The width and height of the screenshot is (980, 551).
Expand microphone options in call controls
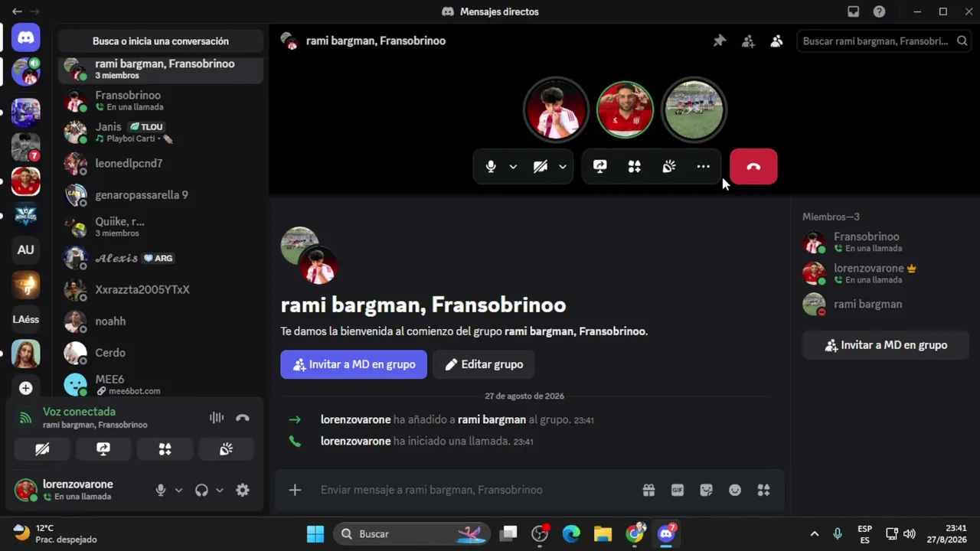pyautogui.click(x=513, y=167)
